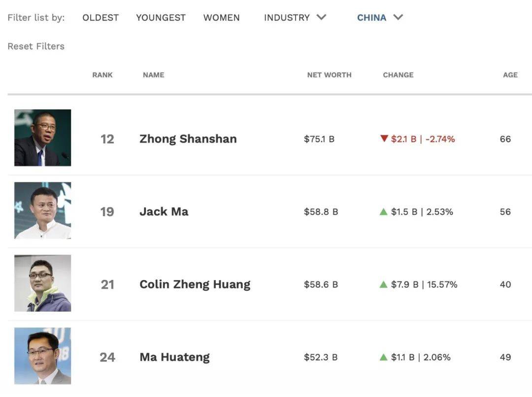This screenshot has height=397, width=532.
Task: Expand the Industry filter dropdown
Action: coord(295,18)
